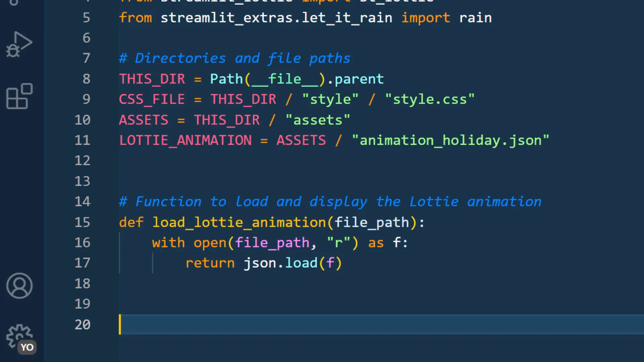Open the Run and Debug panel
The width and height of the screenshot is (644, 362).
click(19, 44)
